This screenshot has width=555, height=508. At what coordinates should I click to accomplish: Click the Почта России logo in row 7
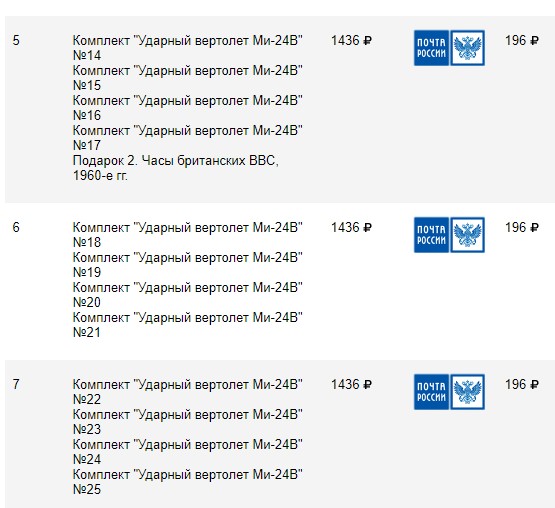pos(449,392)
